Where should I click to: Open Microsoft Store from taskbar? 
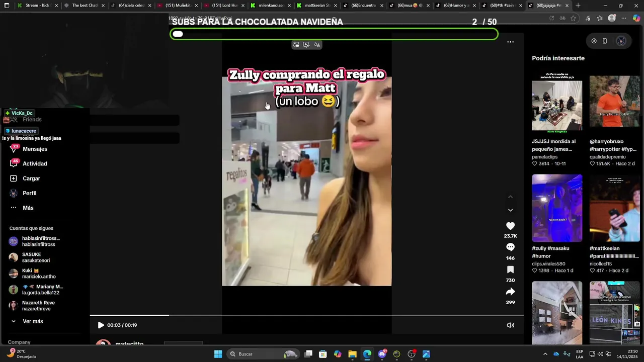[x=323, y=354]
